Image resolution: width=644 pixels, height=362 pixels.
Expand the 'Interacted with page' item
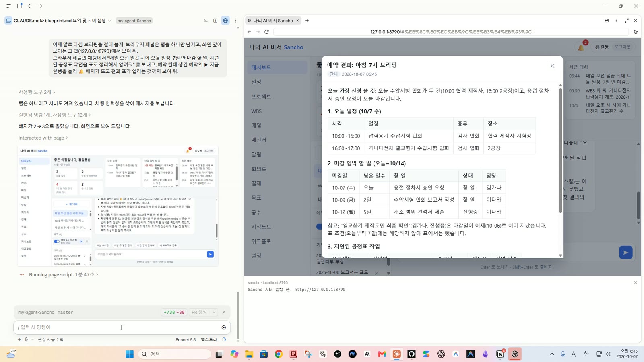(43, 138)
